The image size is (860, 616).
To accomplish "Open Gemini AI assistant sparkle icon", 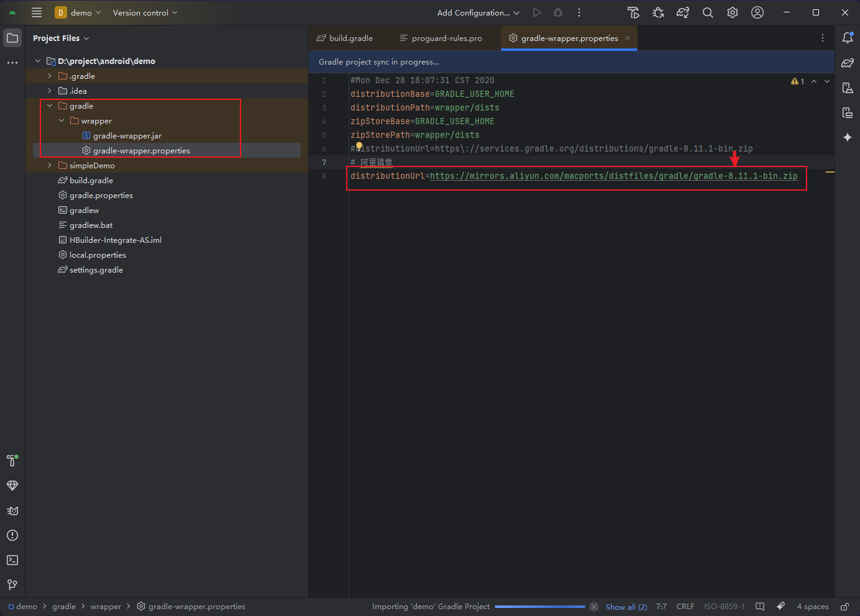I will [x=848, y=137].
